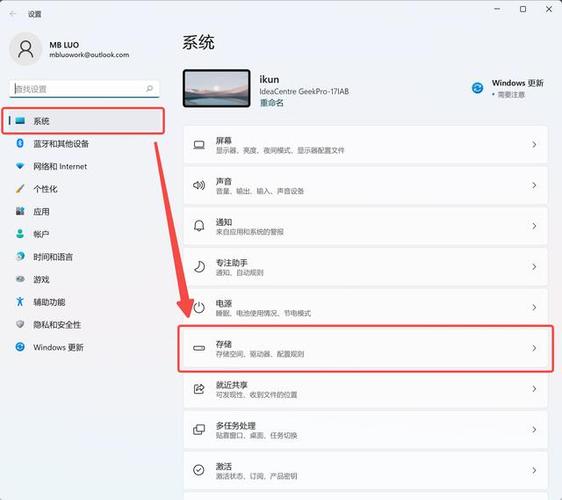Maximize the 设置 window
Image resolution: width=562 pixels, height=500 pixels.
click(x=523, y=9)
